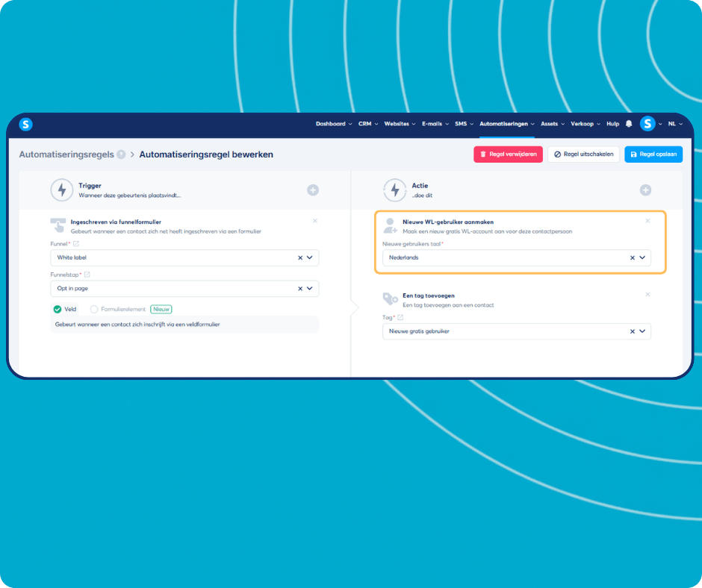Click the add tag icon
The image size is (702, 588).
[391, 298]
